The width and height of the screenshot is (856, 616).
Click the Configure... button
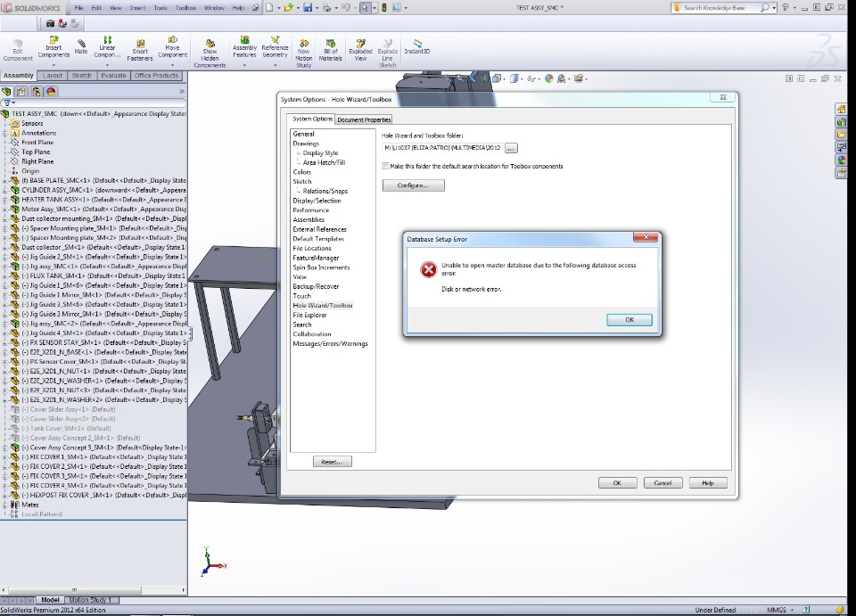coord(413,185)
